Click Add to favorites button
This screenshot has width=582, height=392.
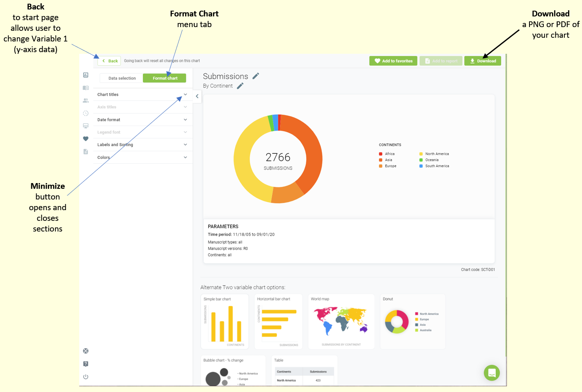click(x=393, y=61)
